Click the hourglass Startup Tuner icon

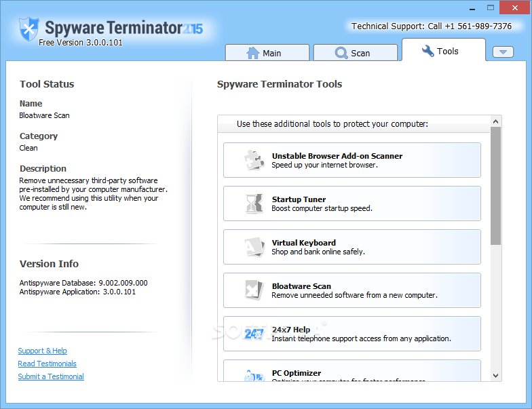point(254,203)
